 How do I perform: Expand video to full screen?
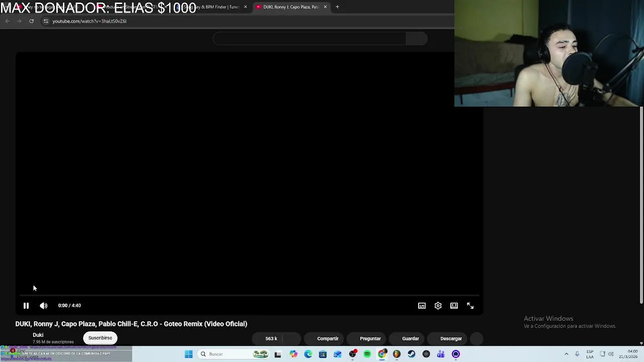click(x=470, y=306)
